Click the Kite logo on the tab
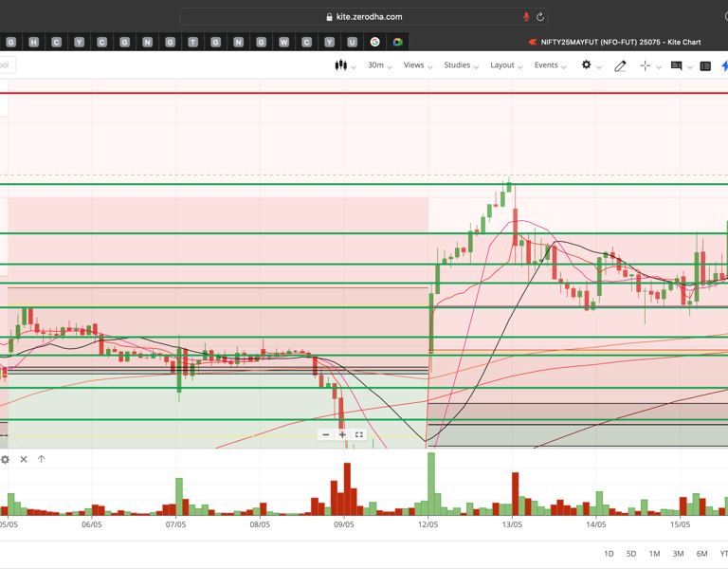 [x=533, y=43]
